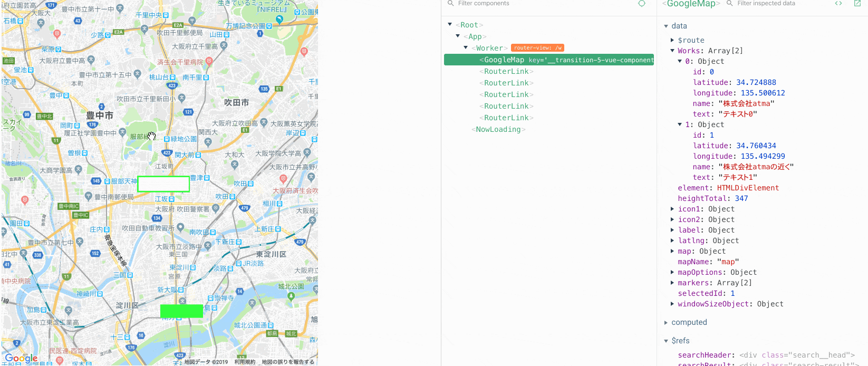Click the 城北公園 park marker

[x=291, y=296]
